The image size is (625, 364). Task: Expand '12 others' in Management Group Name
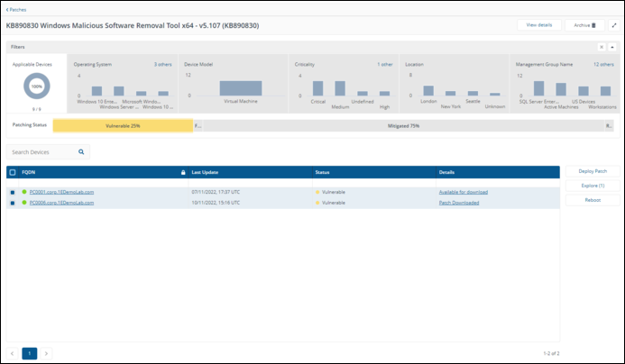tap(603, 65)
